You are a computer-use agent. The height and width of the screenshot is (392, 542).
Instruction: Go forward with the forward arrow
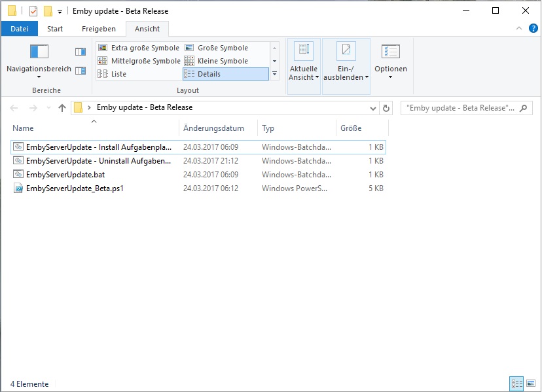point(33,108)
